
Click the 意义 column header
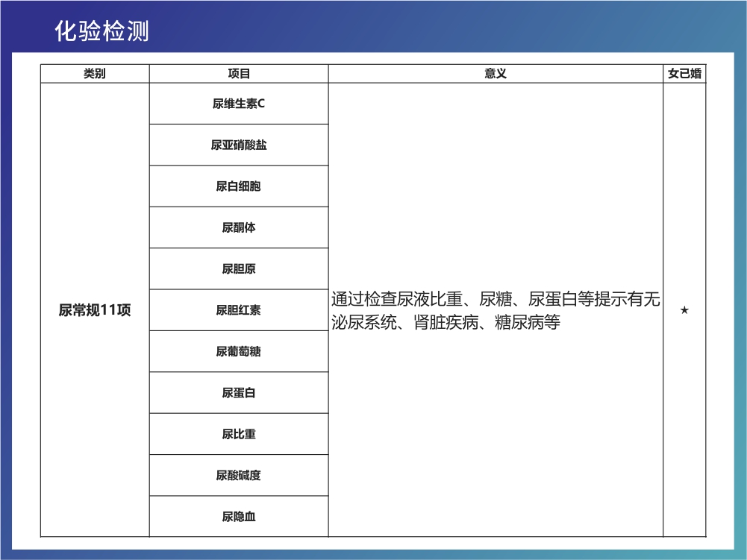coord(496,74)
